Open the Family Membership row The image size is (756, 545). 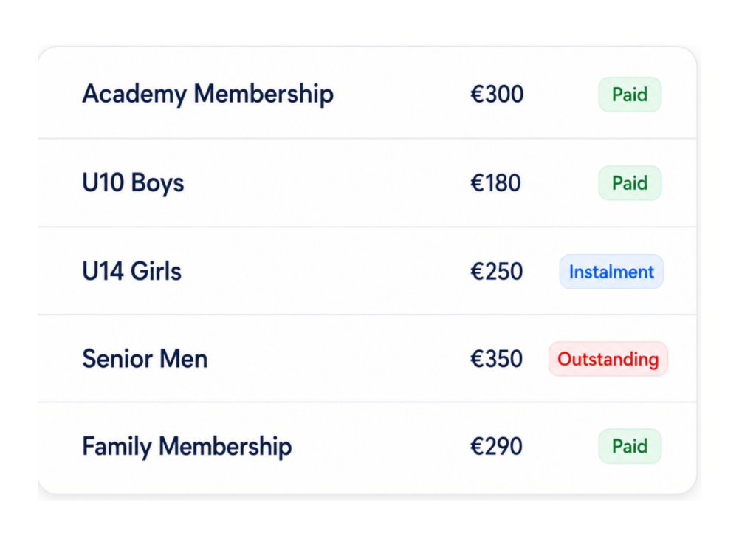click(x=368, y=448)
